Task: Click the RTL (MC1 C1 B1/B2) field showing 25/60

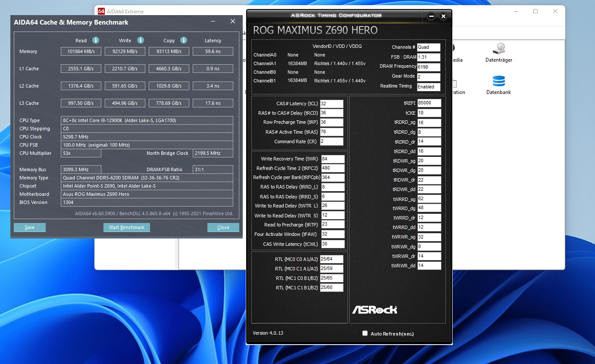Action: (x=332, y=288)
